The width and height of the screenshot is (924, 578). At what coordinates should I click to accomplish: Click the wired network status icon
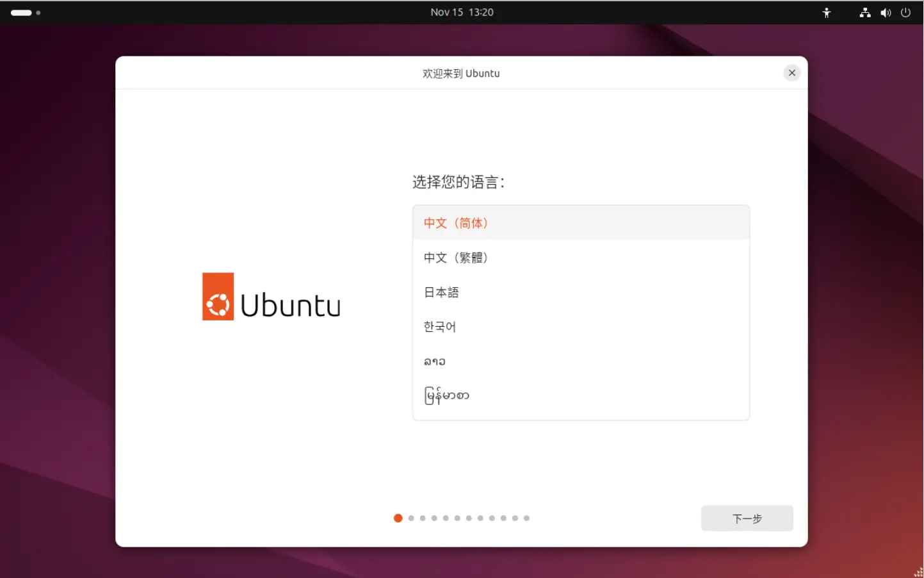click(x=864, y=13)
